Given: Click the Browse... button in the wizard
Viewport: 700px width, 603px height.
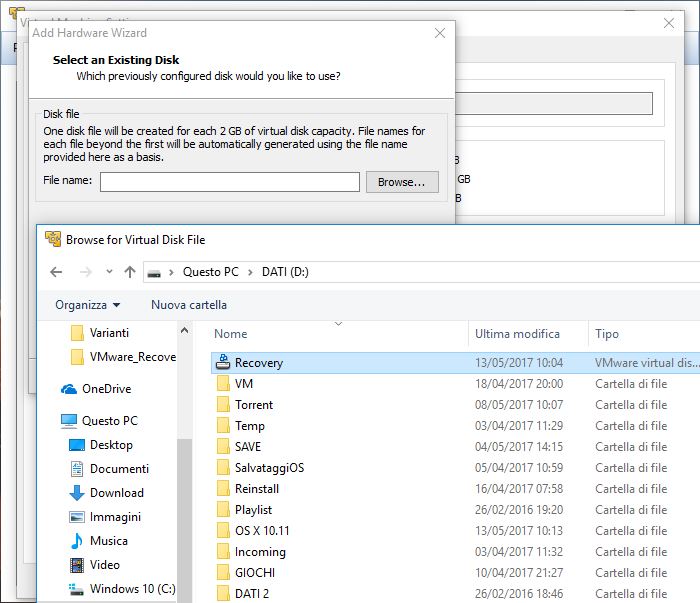Looking at the screenshot, I should click(402, 182).
